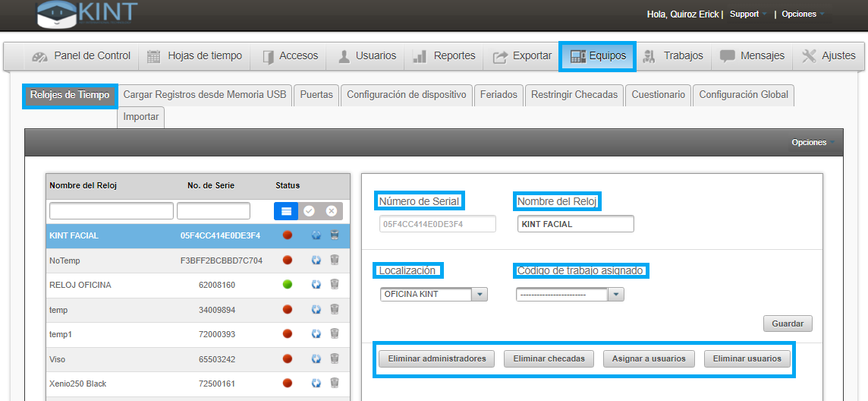Delete the temp1 clock via trash icon
This screenshot has height=401, width=868.
click(335, 334)
